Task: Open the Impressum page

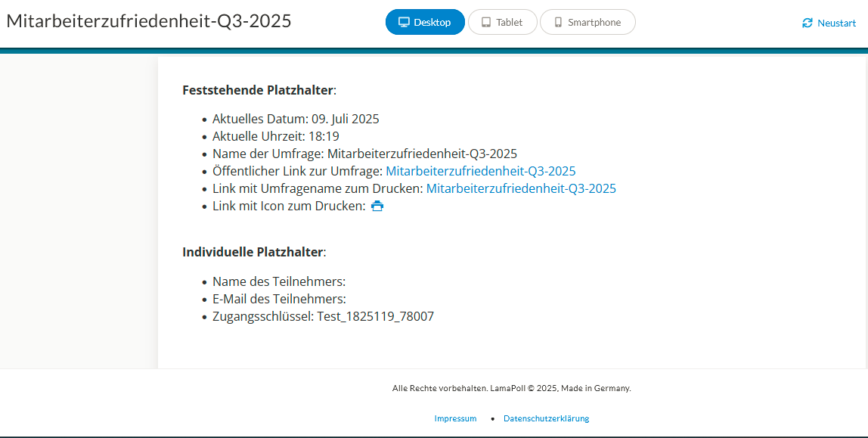Action: (x=455, y=418)
